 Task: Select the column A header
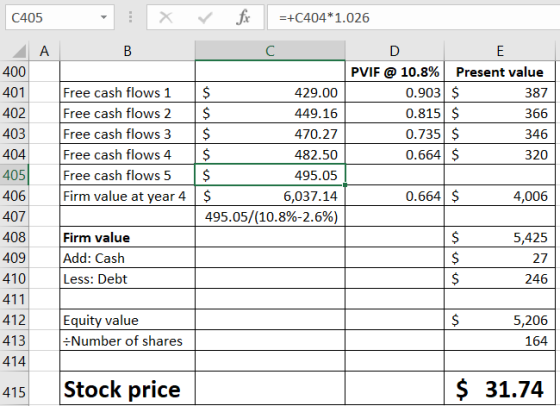point(44,51)
